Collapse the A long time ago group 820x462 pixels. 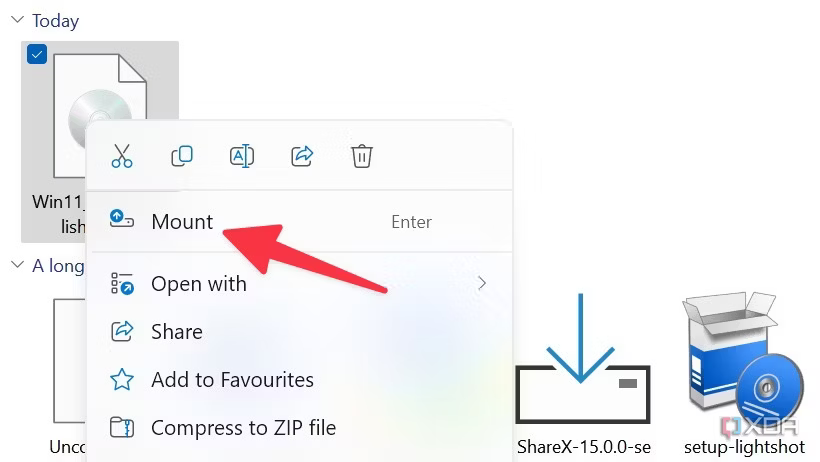(17, 265)
